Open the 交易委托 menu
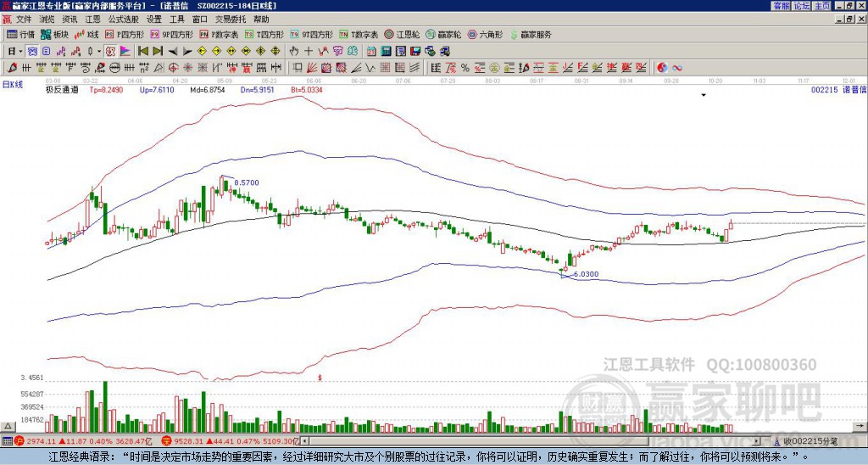Image resolution: width=868 pixels, height=465 pixels. coord(231,20)
